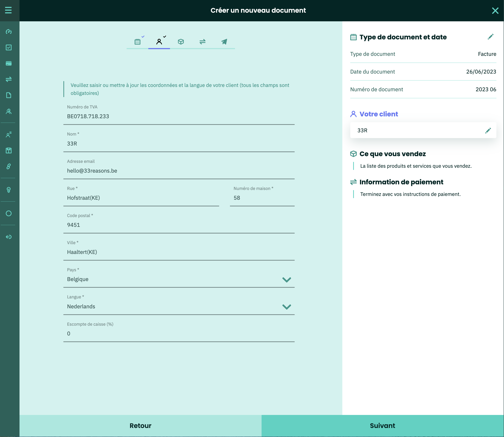Go to send paper-plane step tab
Viewport: 504px width, 437px height.
pyautogui.click(x=224, y=42)
